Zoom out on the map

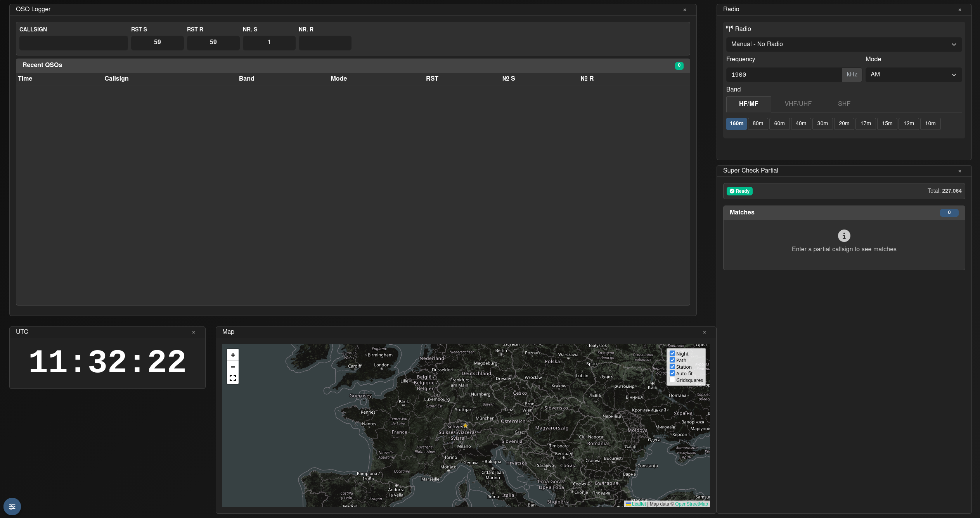coord(233,367)
